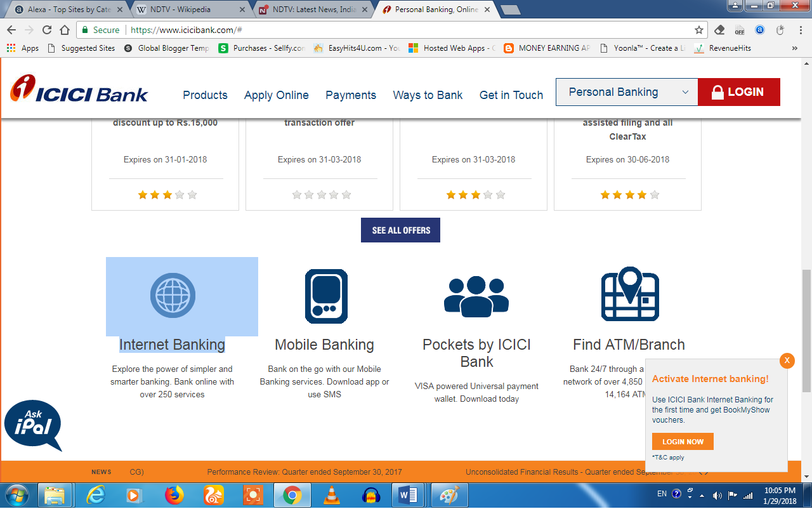
Task: Click the Internet Banking heading link
Action: [172, 345]
